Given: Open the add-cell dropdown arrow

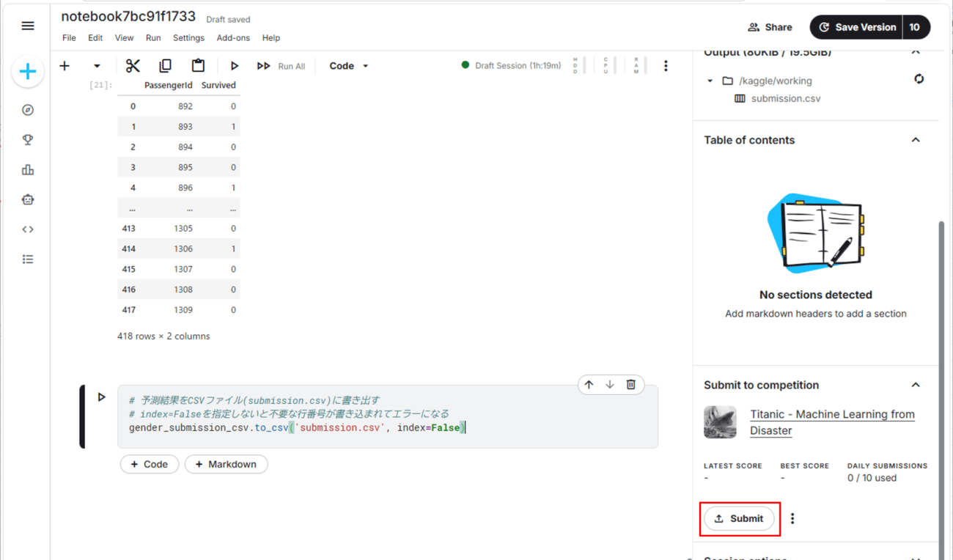Looking at the screenshot, I should coord(97,66).
